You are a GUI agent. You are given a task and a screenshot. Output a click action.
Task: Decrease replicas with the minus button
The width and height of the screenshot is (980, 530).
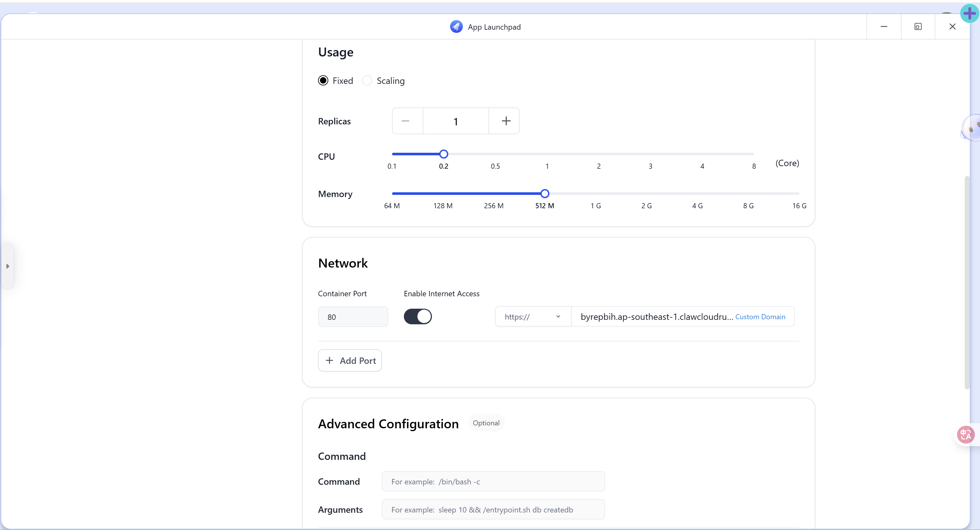[405, 121]
